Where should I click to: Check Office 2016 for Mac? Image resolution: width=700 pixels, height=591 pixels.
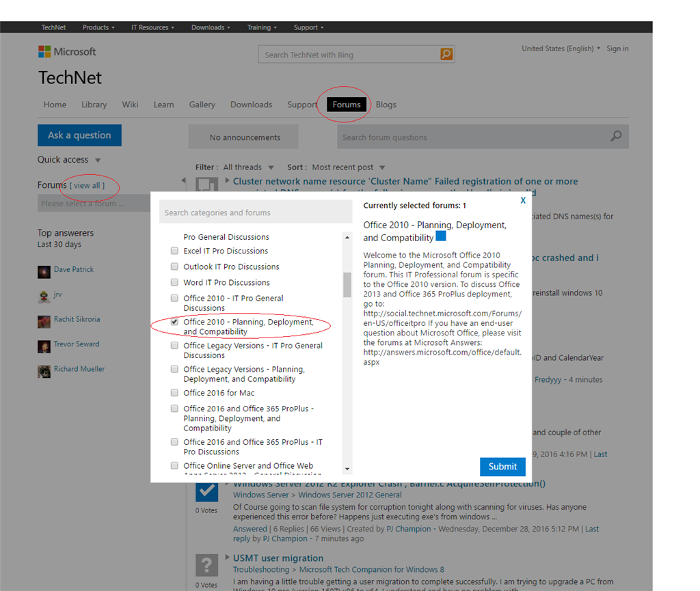click(174, 392)
